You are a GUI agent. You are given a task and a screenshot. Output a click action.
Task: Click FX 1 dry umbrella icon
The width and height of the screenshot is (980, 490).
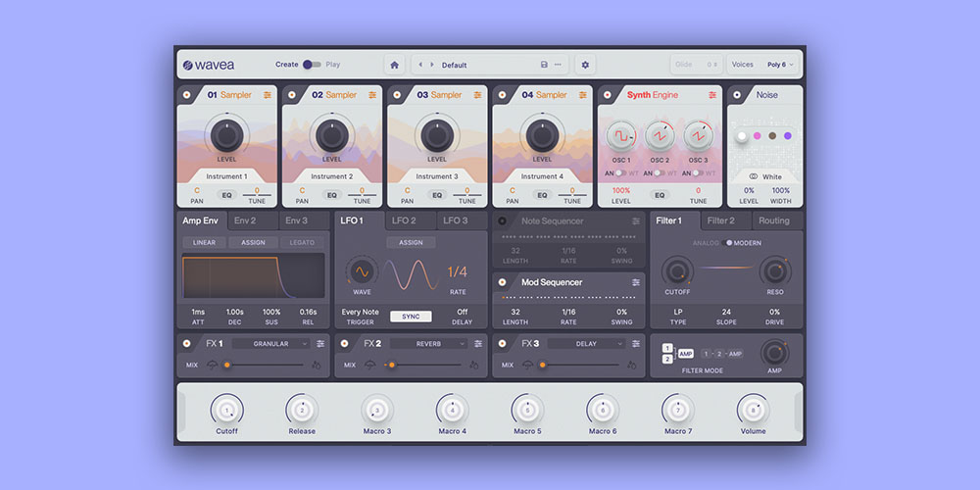point(213,365)
